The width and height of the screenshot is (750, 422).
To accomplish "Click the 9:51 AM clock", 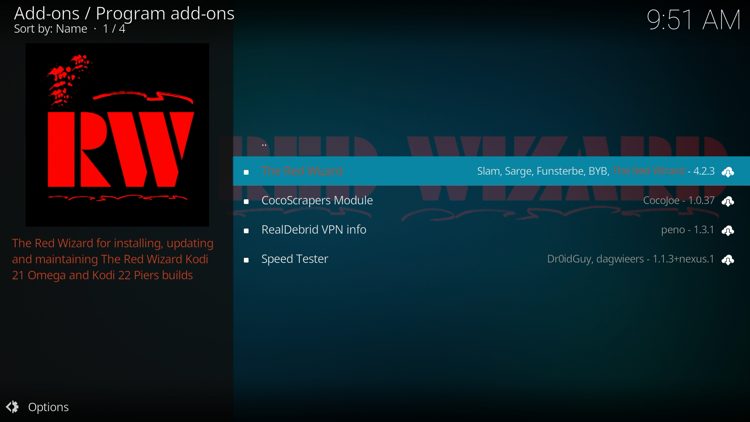I will coord(693,20).
